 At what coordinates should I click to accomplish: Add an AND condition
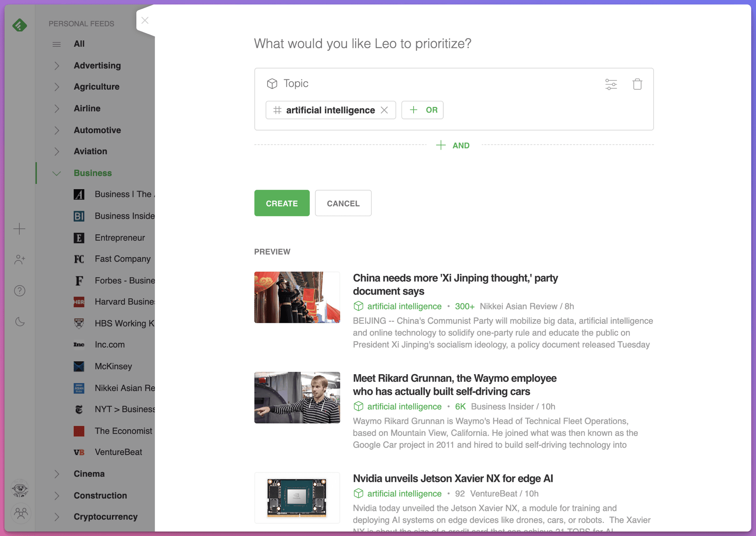(x=453, y=145)
